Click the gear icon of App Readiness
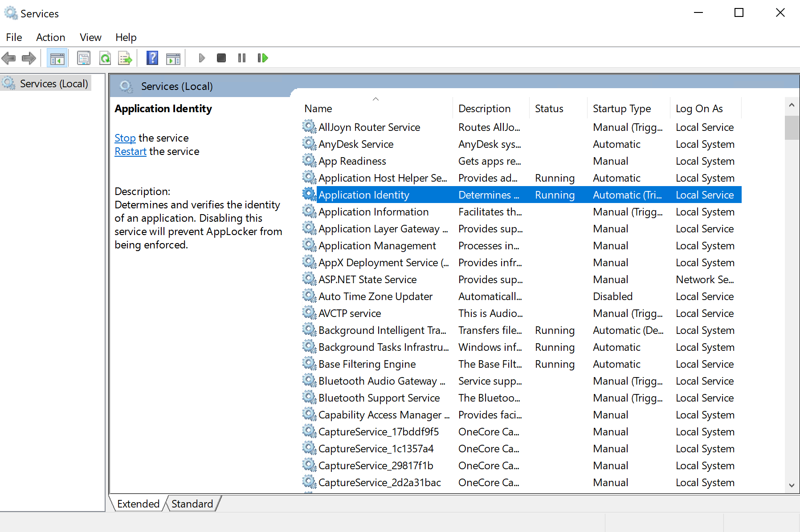The width and height of the screenshot is (800, 532). (x=309, y=161)
